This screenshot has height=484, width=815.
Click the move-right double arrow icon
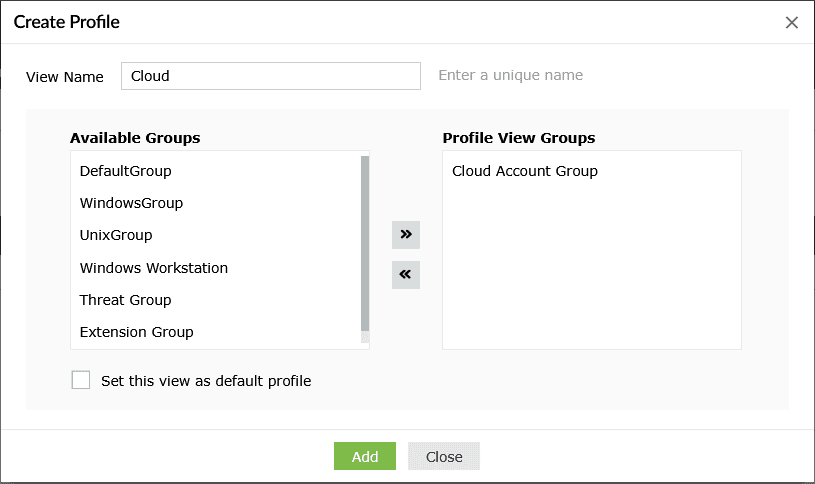(x=405, y=234)
